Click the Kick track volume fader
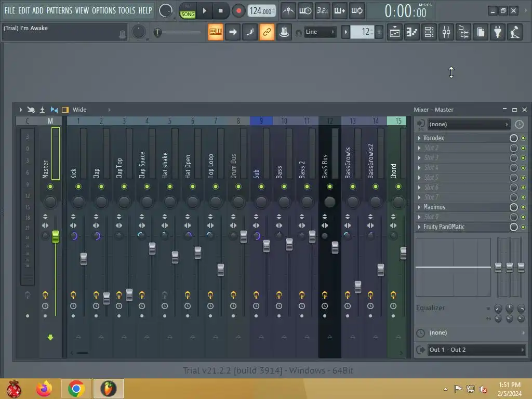The image size is (532, 399). click(84, 259)
